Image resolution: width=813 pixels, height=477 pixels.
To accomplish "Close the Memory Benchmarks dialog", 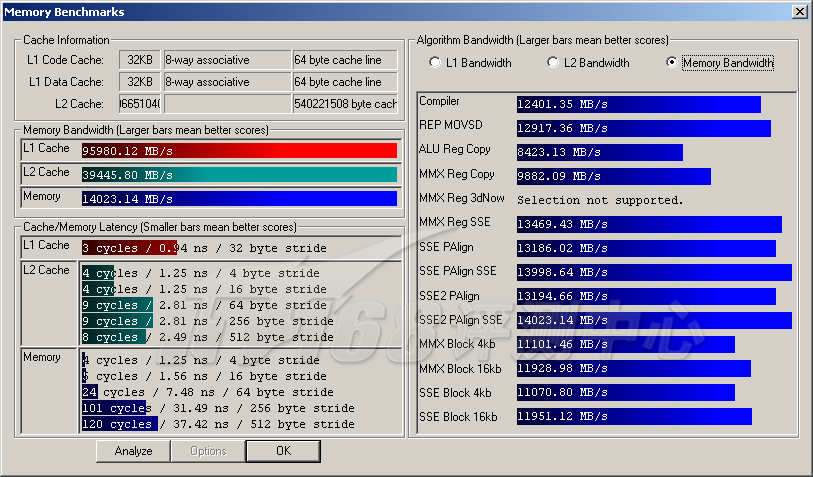I will 799,11.
